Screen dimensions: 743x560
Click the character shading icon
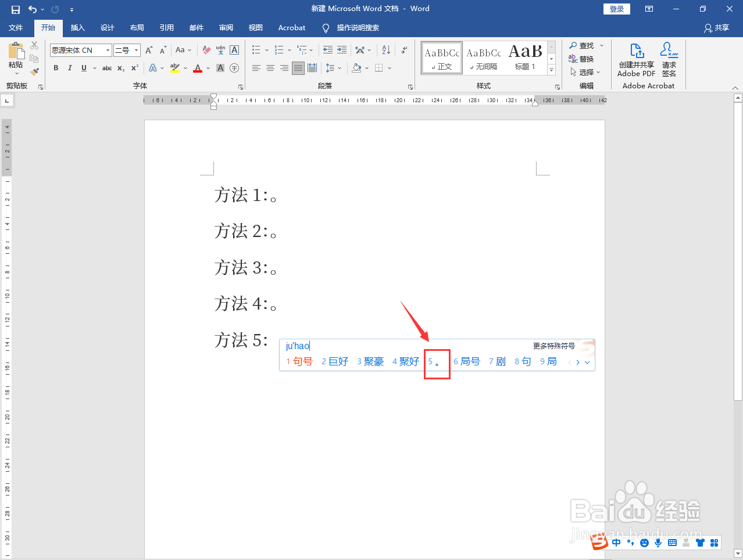coord(220,68)
